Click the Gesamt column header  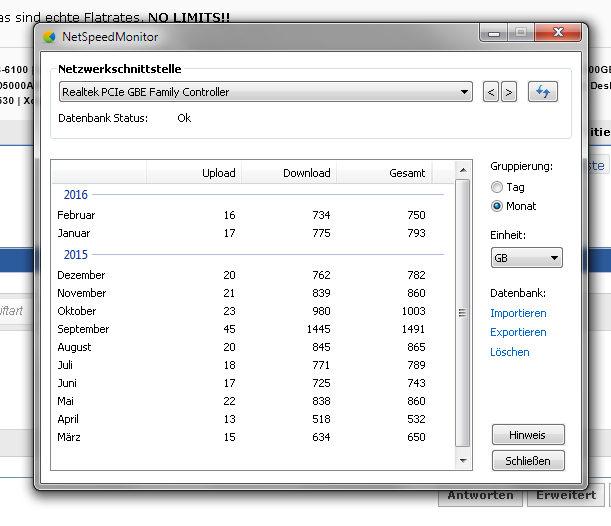click(x=384, y=173)
